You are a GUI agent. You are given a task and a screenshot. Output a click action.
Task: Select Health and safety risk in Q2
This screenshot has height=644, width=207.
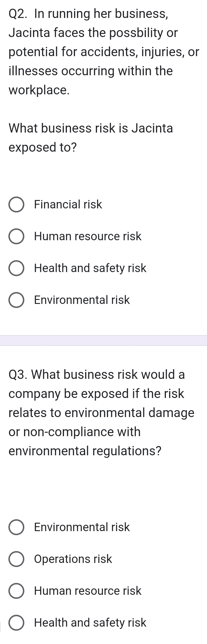[x=17, y=268]
